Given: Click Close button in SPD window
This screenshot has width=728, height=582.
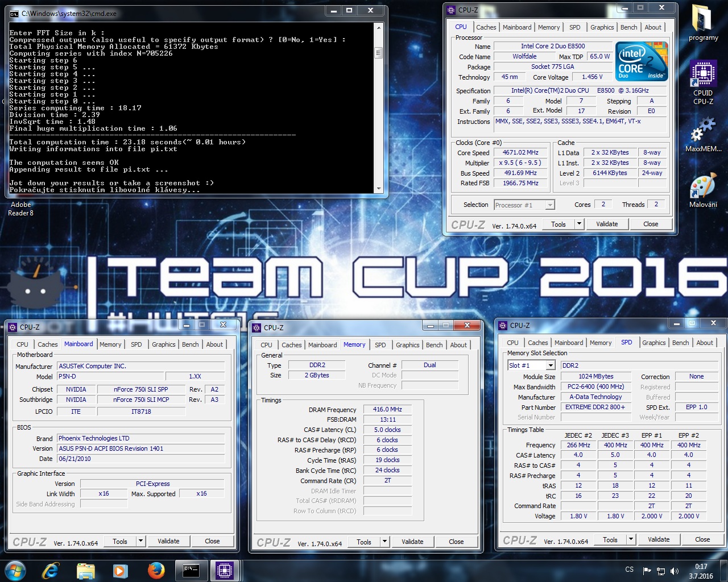Looking at the screenshot, I should tap(702, 539).
